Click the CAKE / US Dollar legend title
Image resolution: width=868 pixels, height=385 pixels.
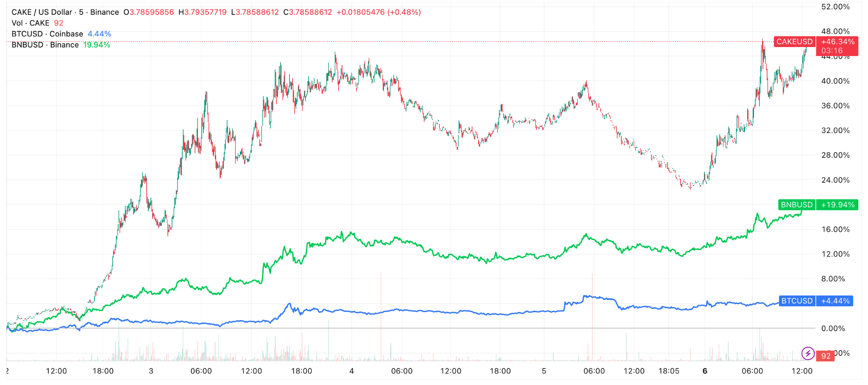coord(65,12)
